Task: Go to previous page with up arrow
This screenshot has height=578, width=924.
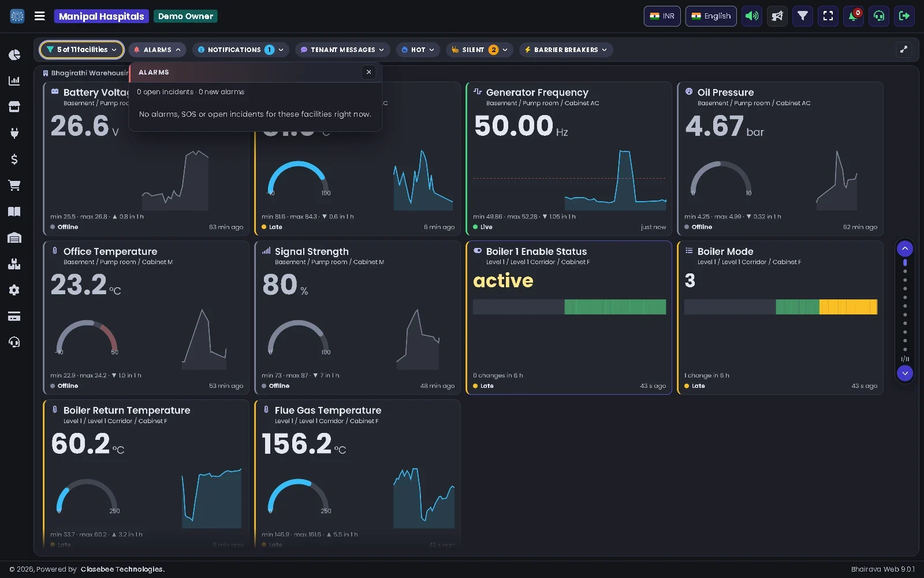Action: coord(905,249)
